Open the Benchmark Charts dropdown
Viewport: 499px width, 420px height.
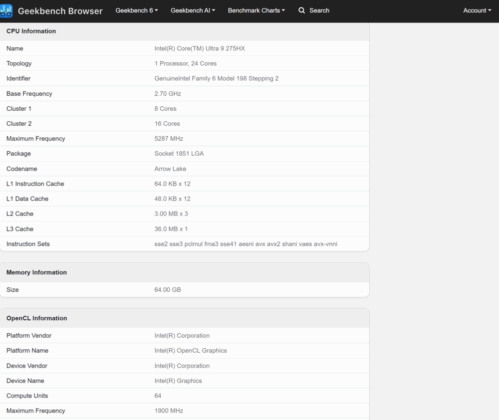coord(256,11)
